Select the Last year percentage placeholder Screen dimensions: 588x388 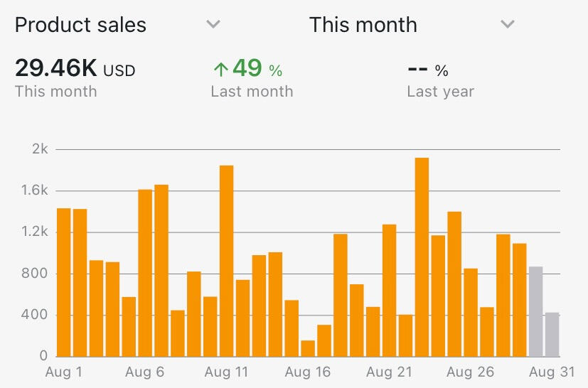(428, 70)
